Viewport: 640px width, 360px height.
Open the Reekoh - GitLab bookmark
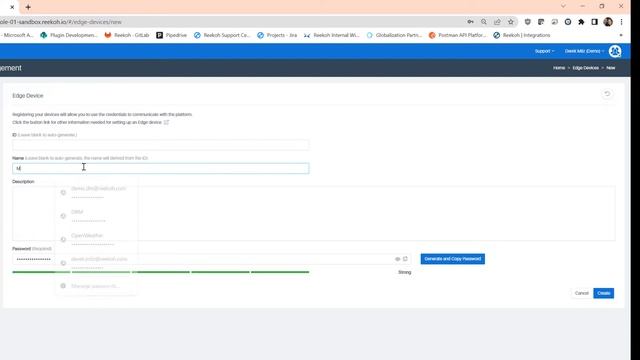coord(127,36)
